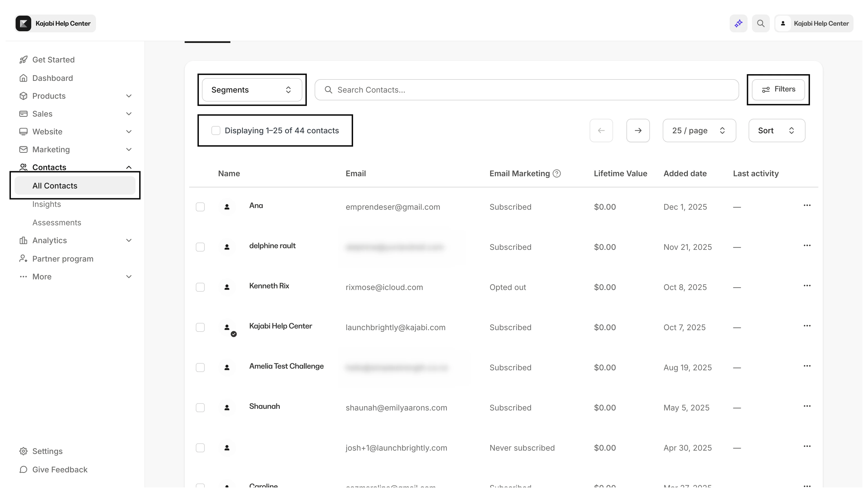Select the Dashboard home icon
This screenshot has width=868, height=493.
click(x=23, y=78)
